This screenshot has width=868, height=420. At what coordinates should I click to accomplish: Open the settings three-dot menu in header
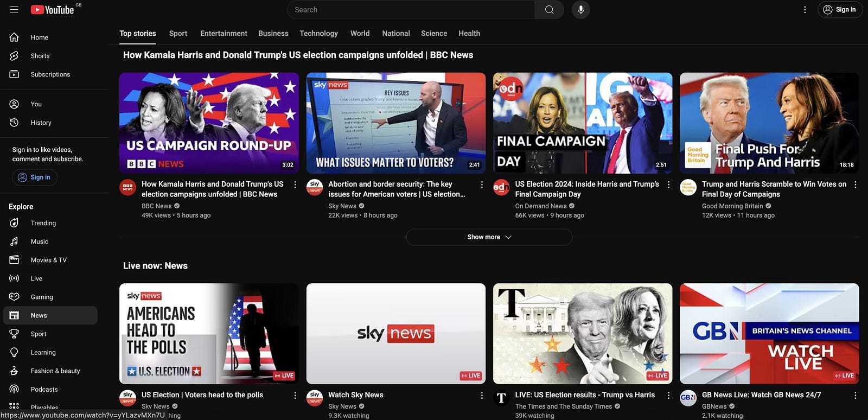coord(805,10)
